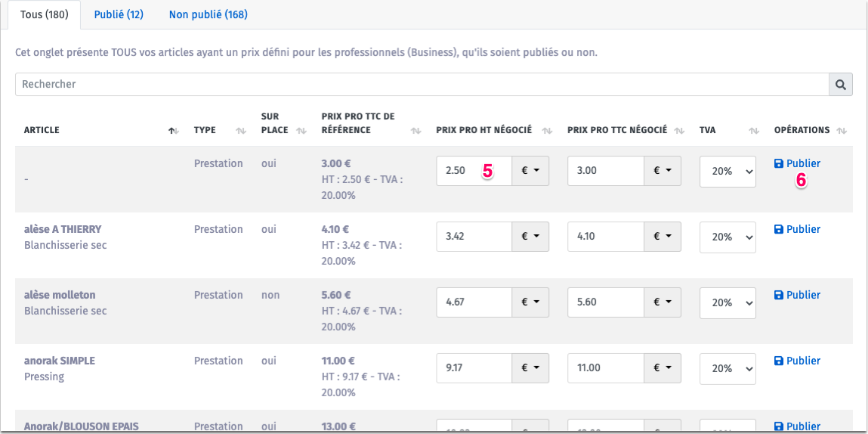Sort by Prix Pro TTC de Référence arrows

415,131
